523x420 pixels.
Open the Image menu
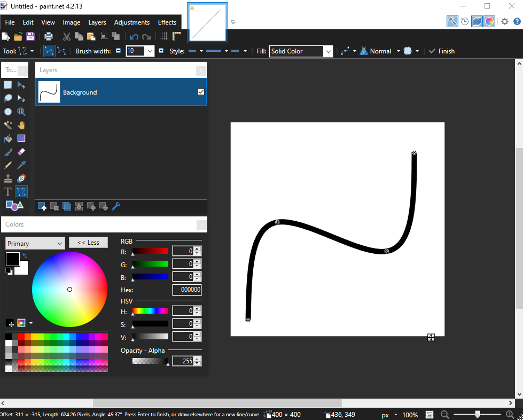tap(72, 22)
